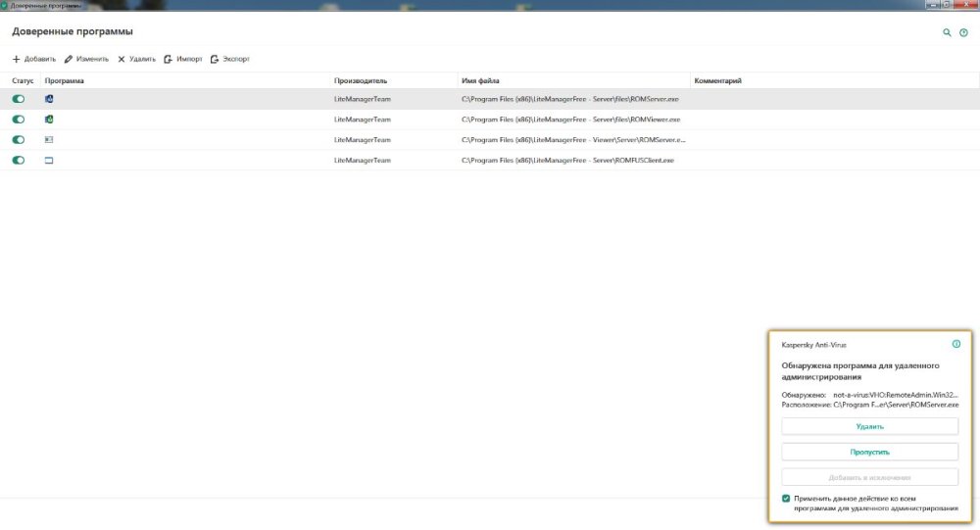Click Удалить in the toolbar
This screenshot has width=980, height=530.
[136, 59]
